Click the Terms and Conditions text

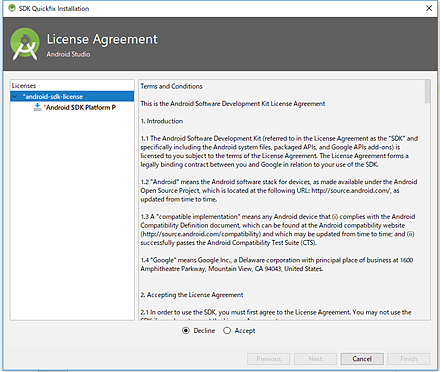click(171, 86)
